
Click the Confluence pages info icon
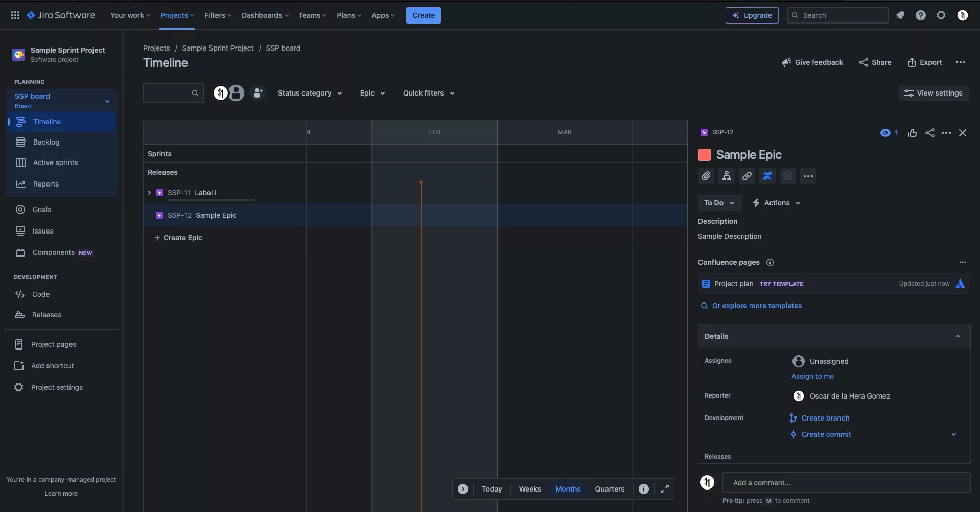[x=770, y=262]
